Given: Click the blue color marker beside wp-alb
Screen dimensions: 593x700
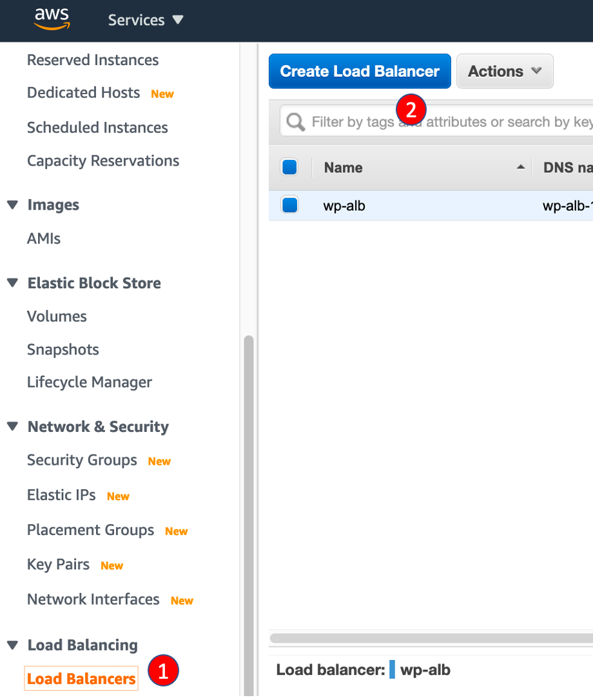Looking at the screenshot, I should pyautogui.click(x=392, y=670).
